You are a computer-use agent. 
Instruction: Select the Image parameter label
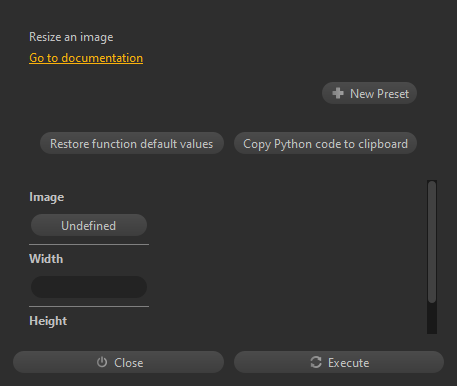point(47,197)
